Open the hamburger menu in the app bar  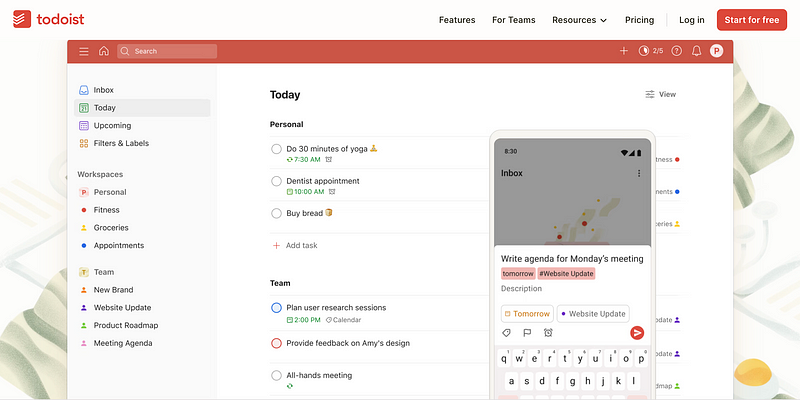[x=84, y=51]
